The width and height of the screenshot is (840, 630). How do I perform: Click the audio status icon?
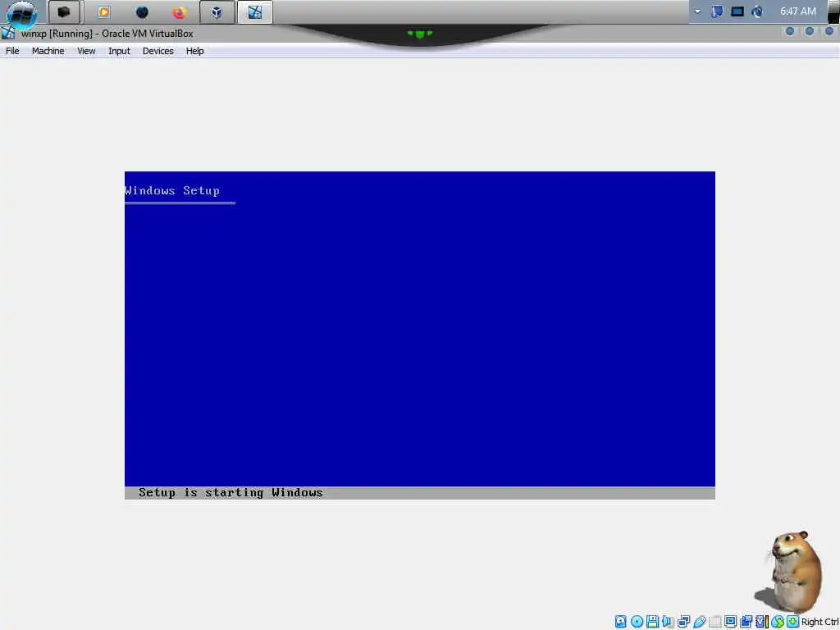click(668, 622)
